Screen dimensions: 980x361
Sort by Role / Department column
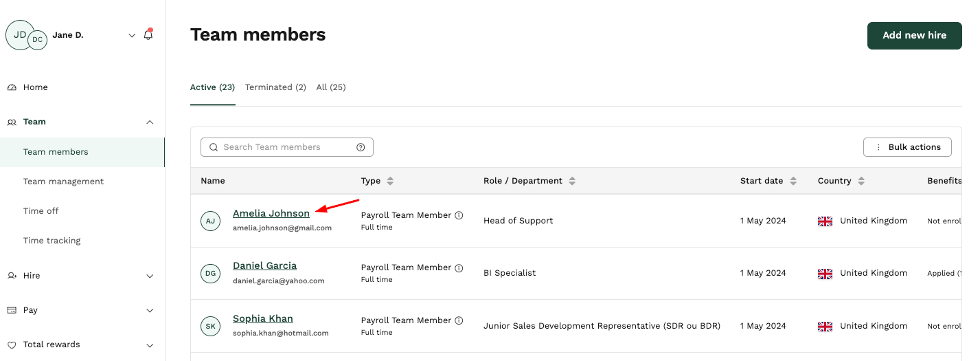point(572,181)
